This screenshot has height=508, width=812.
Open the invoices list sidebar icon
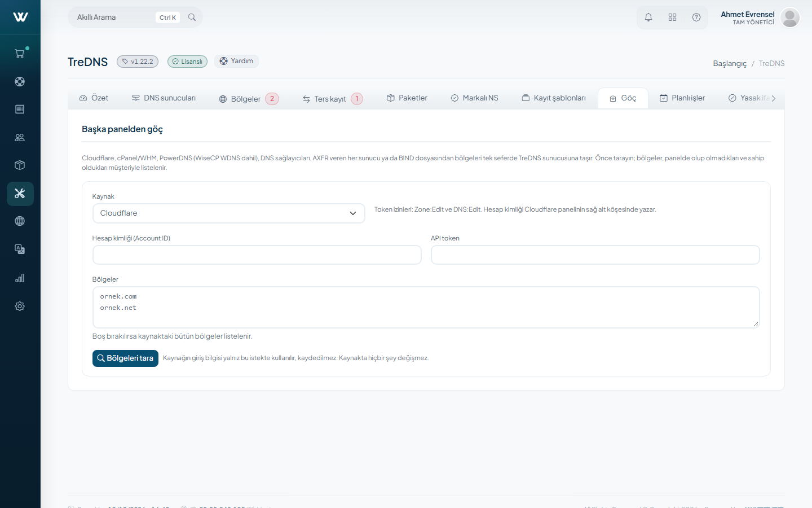[20, 109]
